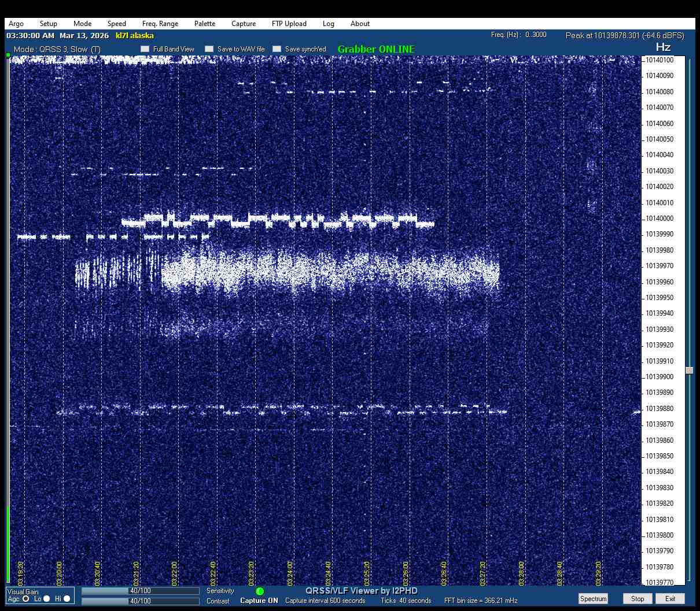The width and height of the screenshot is (700, 611).
Task: Enable the Full Band View checkbox
Action: 145,49
